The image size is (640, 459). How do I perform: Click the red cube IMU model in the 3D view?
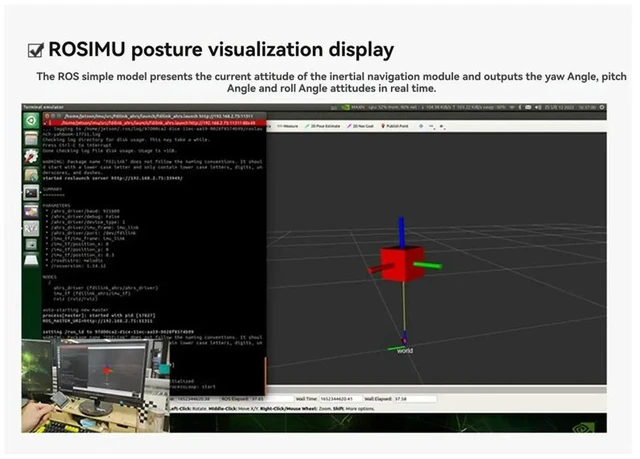(x=402, y=264)
